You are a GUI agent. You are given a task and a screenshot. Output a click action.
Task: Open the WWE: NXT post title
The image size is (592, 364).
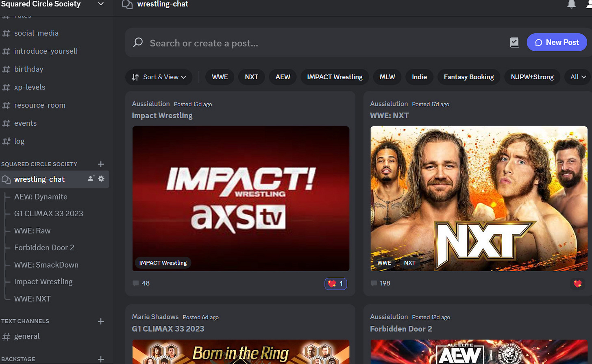click(389, 116)
